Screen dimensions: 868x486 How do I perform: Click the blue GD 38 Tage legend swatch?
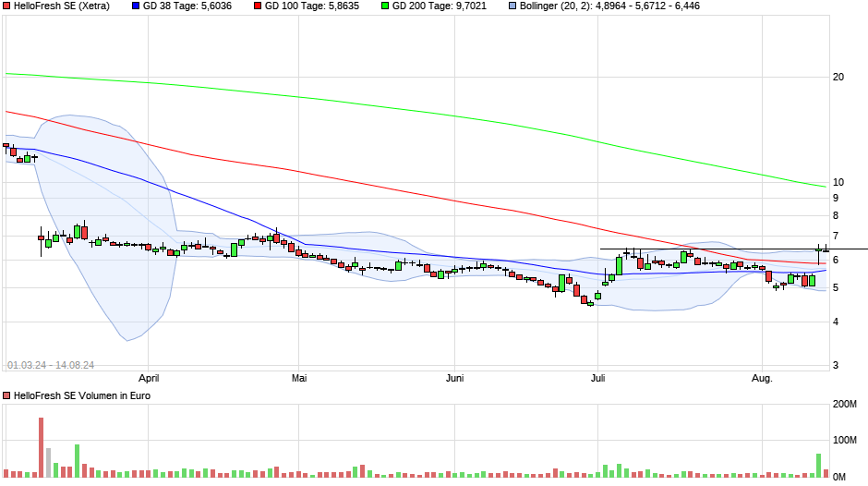(x=136, y=6)
